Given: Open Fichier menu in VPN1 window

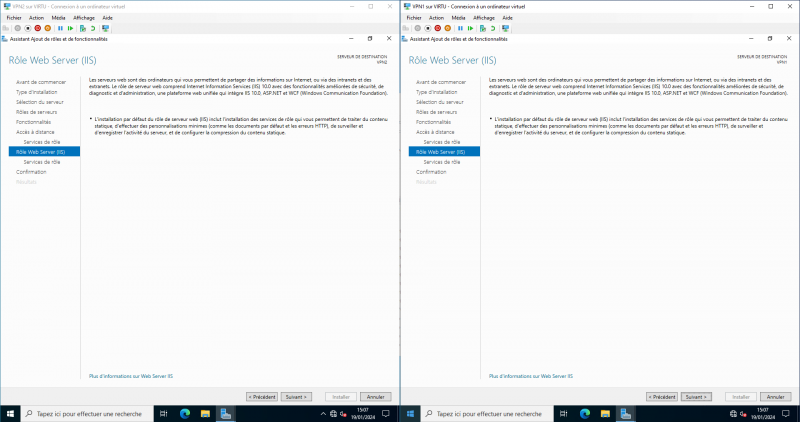Looking at the screenshot, I should (x=414, y=18).
